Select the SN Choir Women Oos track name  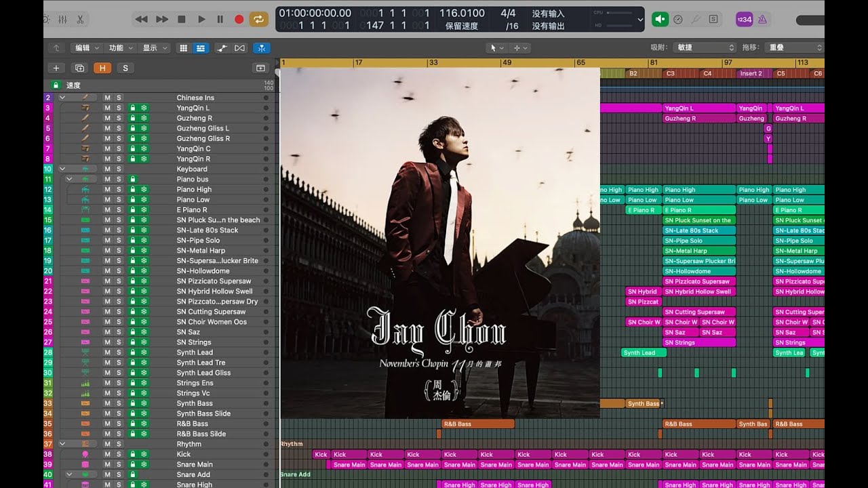click(212, 321)
